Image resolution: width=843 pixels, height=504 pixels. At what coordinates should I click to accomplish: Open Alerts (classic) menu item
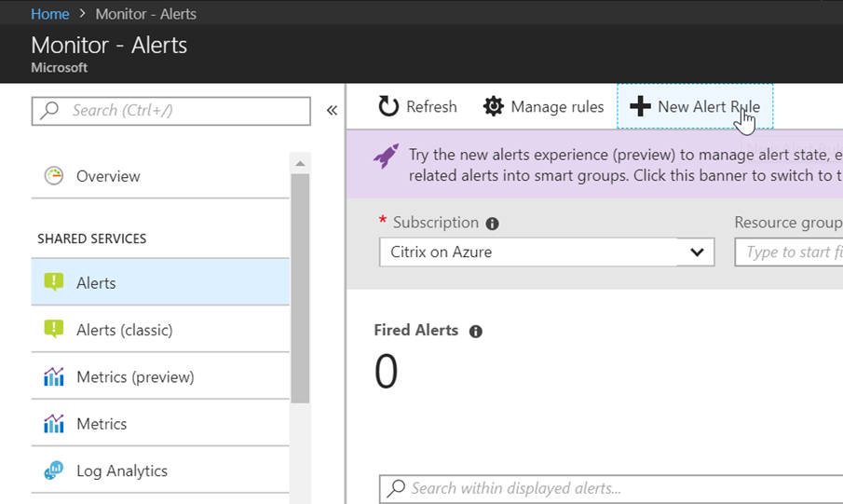pyautogui.click(x=160, y=329)
